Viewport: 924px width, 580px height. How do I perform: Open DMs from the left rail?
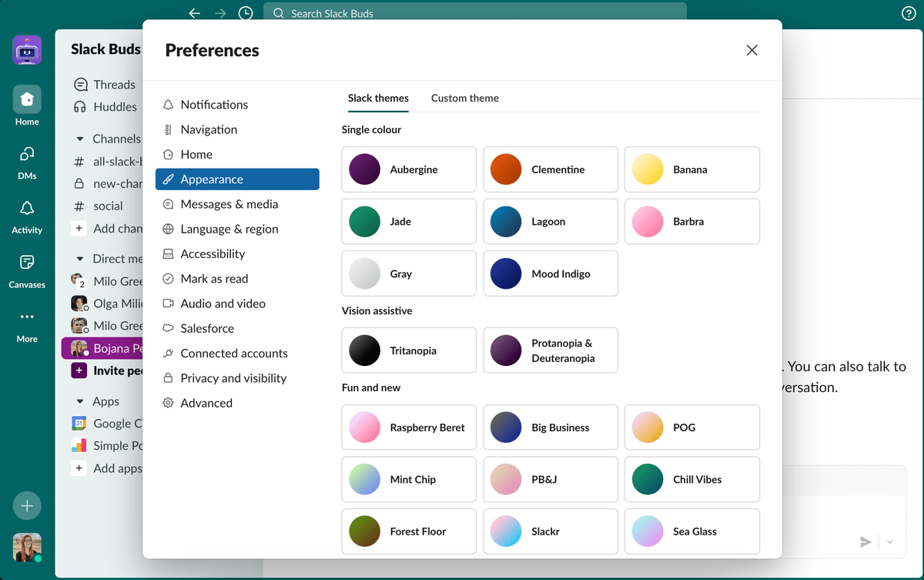[27, 155]
